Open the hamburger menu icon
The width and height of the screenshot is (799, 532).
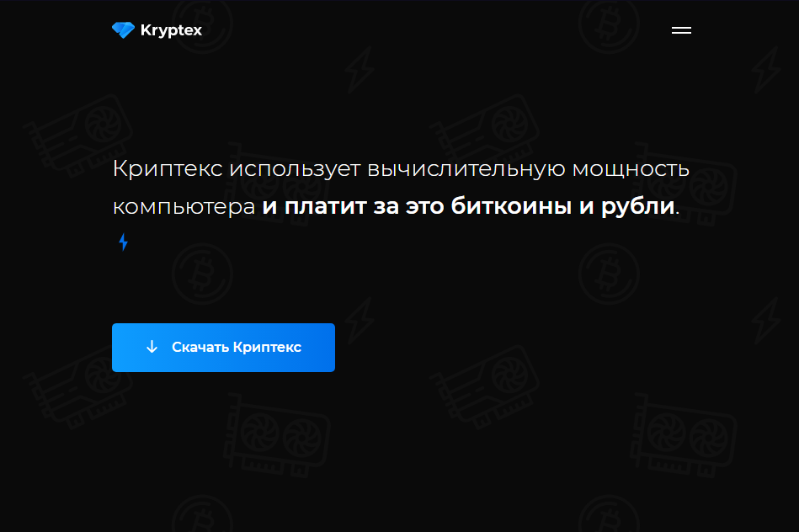(681, 30)
